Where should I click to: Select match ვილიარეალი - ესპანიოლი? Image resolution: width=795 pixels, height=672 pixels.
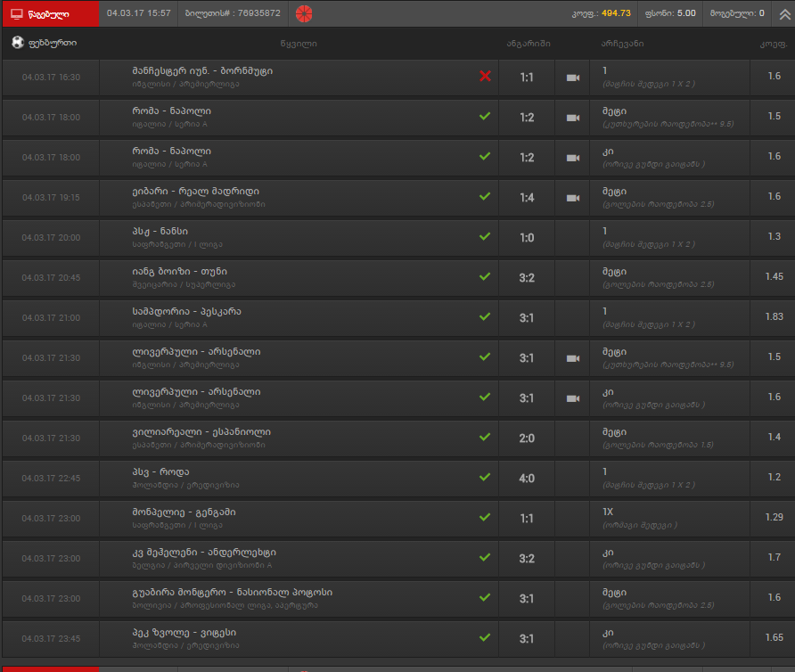coord(201,432)
